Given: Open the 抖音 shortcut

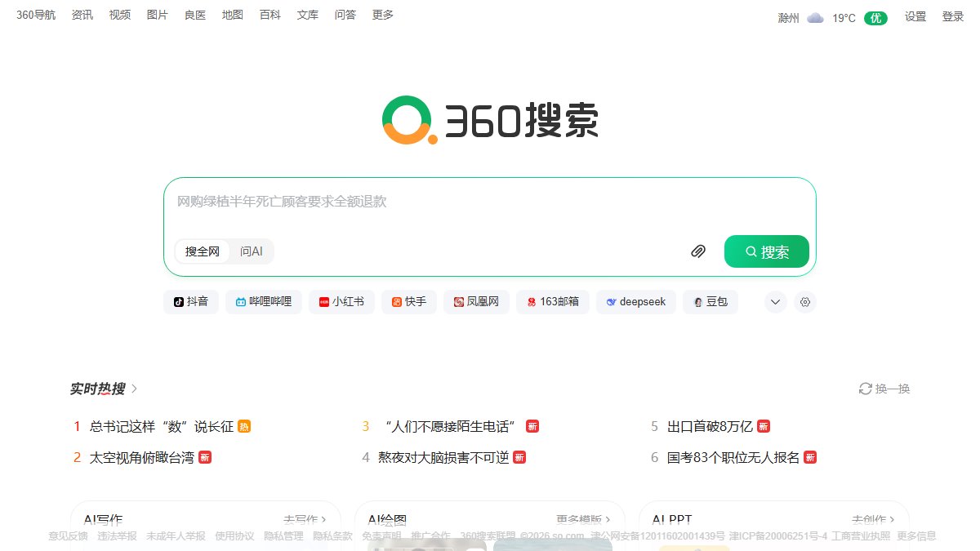Looking at the screenshot, I should (x=191, y=302).
